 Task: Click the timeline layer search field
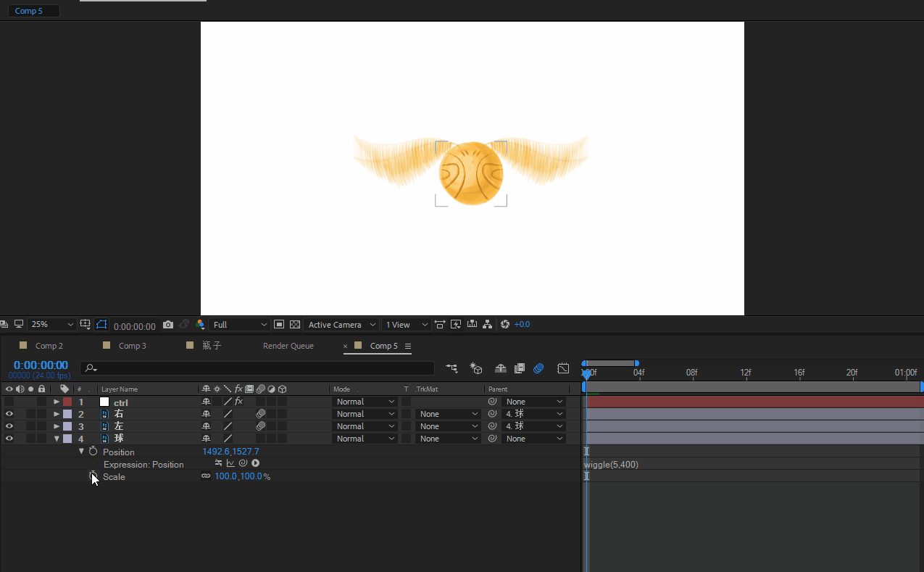(257, 368)
